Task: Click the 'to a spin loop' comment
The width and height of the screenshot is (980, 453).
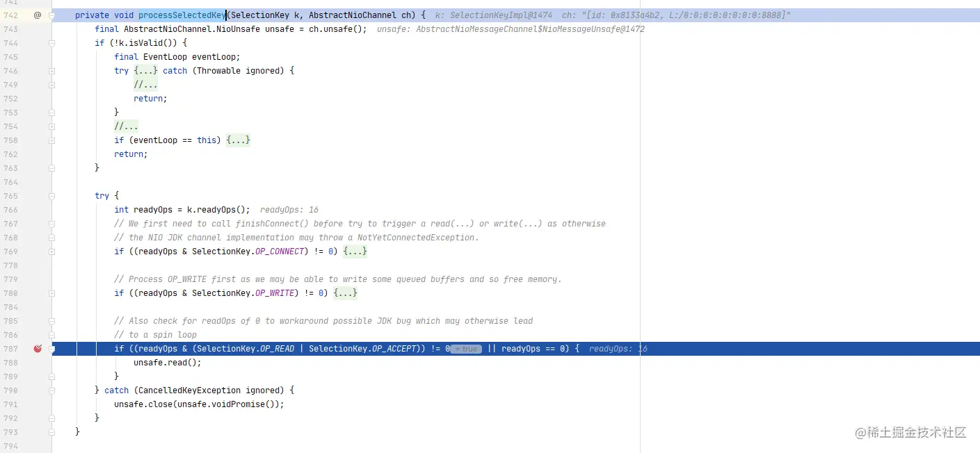Action: [x=156, y=335]
